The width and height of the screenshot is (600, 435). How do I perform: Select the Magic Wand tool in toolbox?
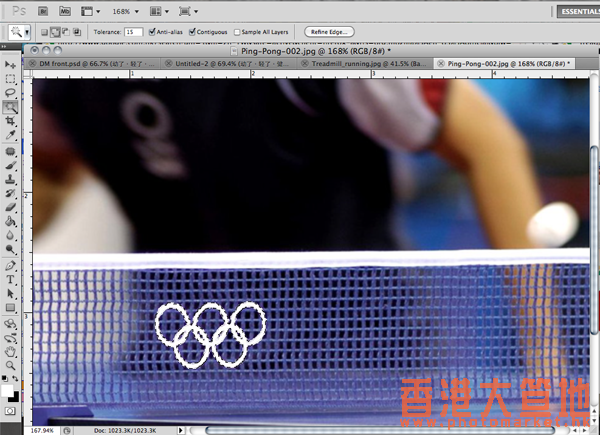(10, 107)
